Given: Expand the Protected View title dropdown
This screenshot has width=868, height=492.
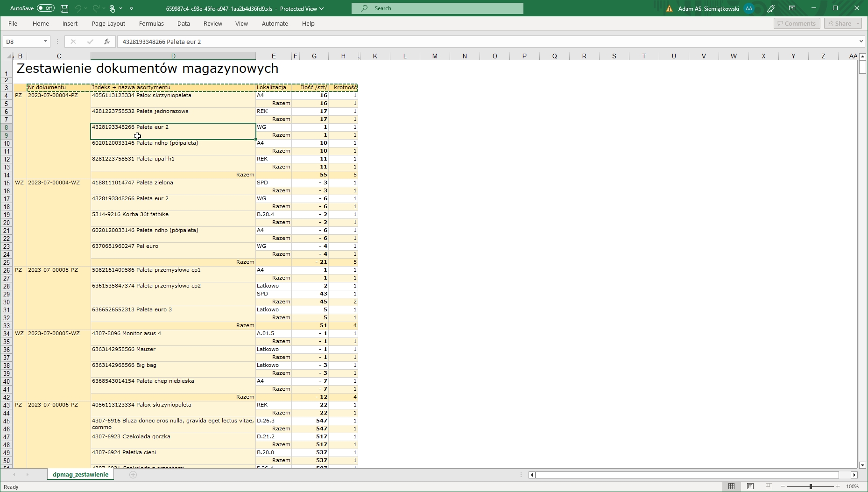Looking at the screenshot, I should click(321, 8).
